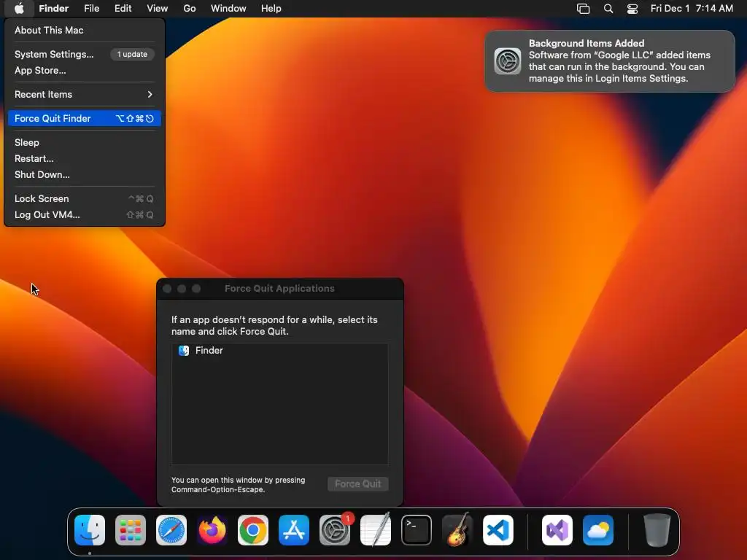The width and height of the screenshot is (747, 560).
Task: Click the settings icon in the notification
Action: pos(508,61)
